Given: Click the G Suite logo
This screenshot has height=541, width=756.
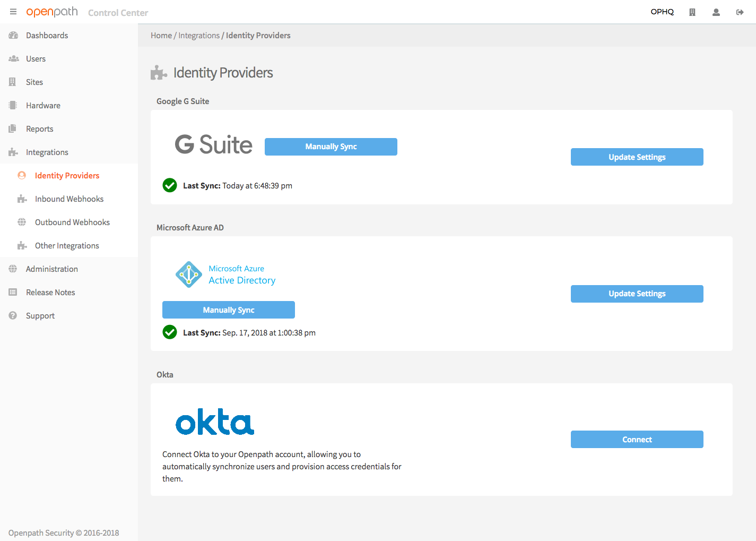Looking at the screenshot, I should coord(214,144).
